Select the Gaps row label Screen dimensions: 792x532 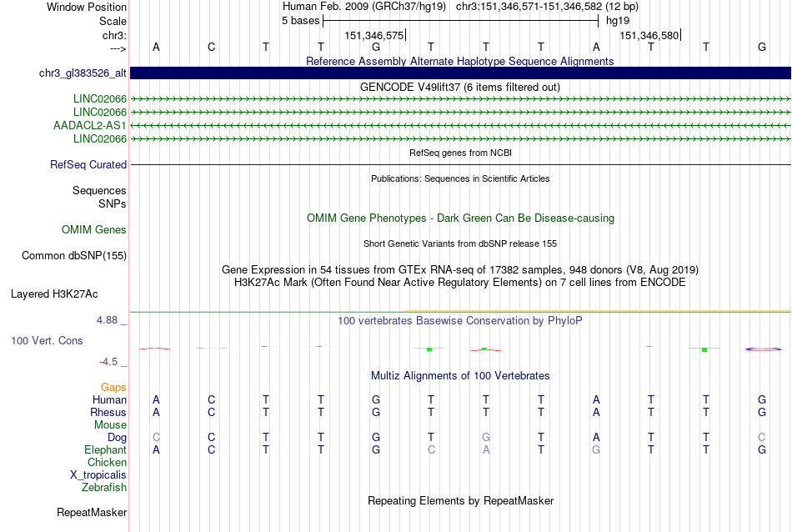[x=113, y=388]
